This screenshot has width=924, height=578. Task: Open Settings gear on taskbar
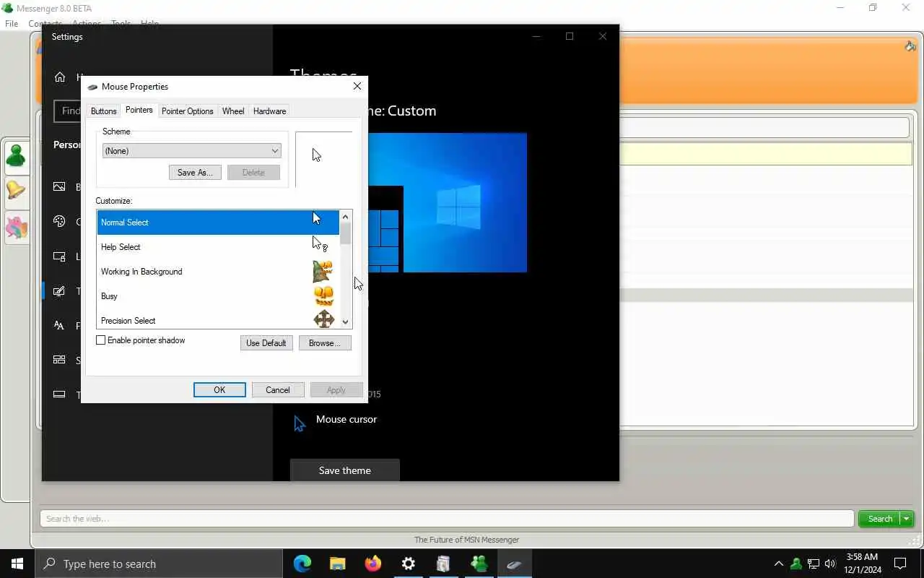coord(409,564)
